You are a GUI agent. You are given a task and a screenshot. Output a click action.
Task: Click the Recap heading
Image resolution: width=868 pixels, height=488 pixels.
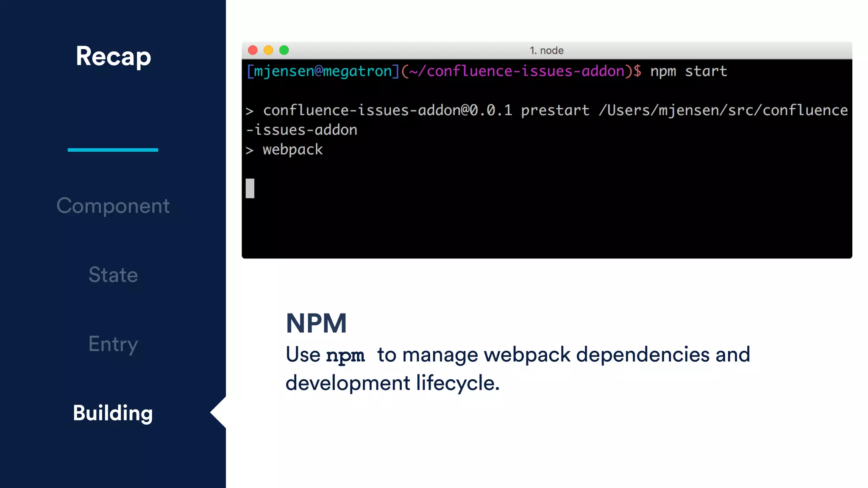click(113, 57)
